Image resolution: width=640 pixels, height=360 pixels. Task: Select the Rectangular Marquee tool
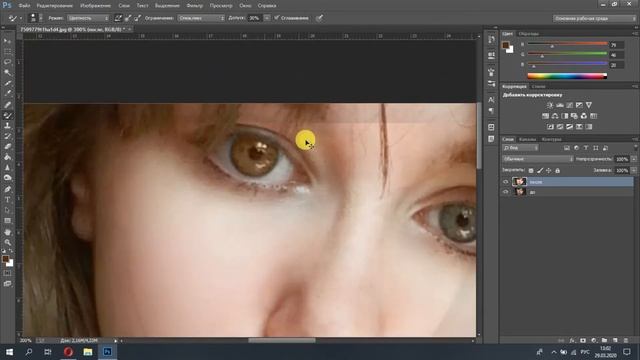(x=7, y=51)
